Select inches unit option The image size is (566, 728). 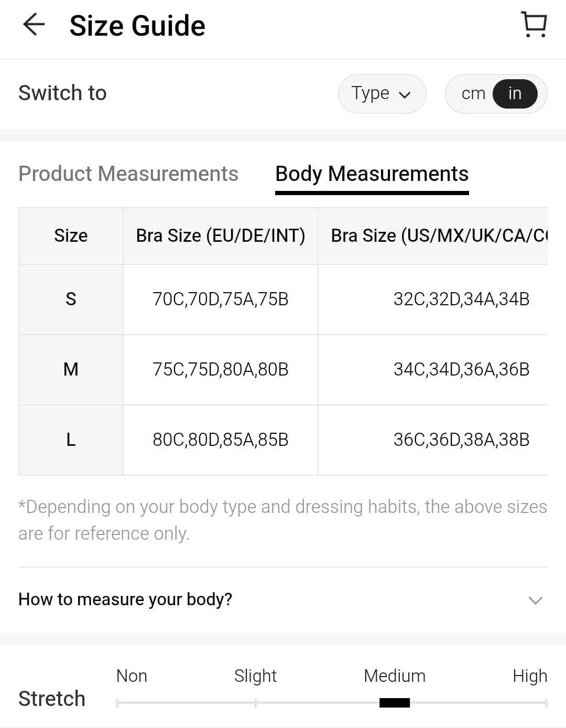point(515,93)
